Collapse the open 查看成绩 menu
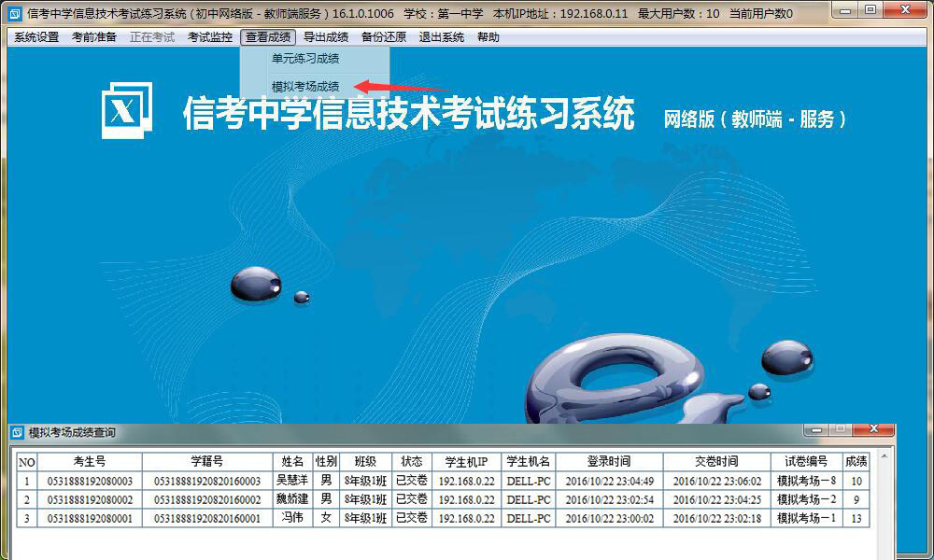The image size is (934, 560). 268,37
